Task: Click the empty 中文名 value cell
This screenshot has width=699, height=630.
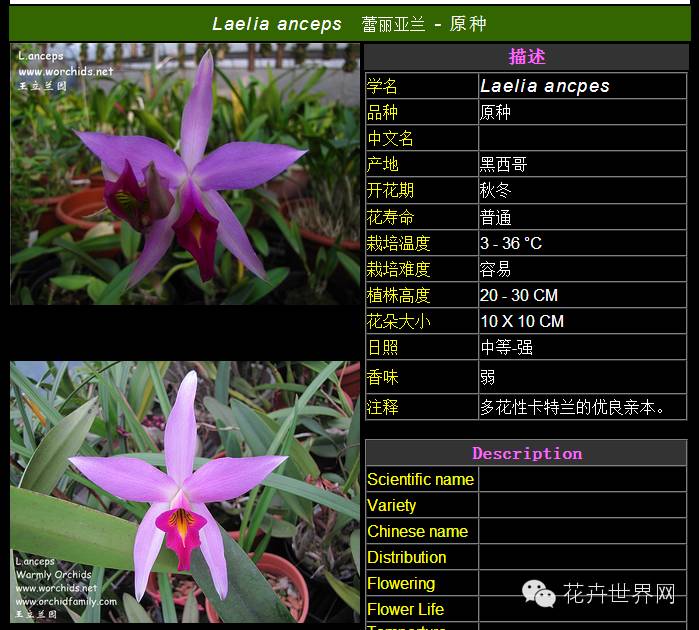Action: tap(582, 138)
